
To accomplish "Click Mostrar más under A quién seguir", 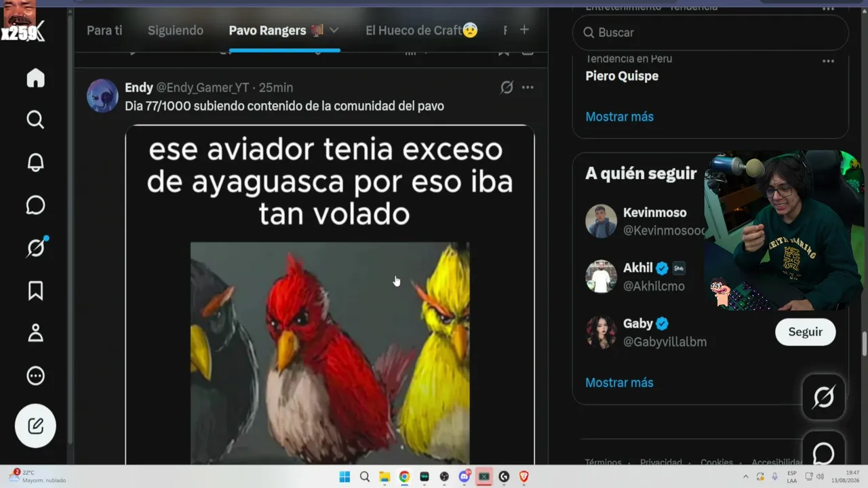I will pyautogui.click(x=619, y=382).
